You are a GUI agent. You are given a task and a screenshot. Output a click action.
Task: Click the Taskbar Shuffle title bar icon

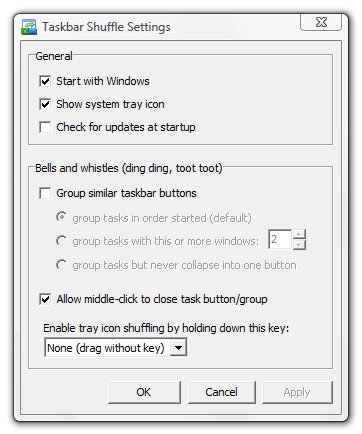tap(29, 27)
